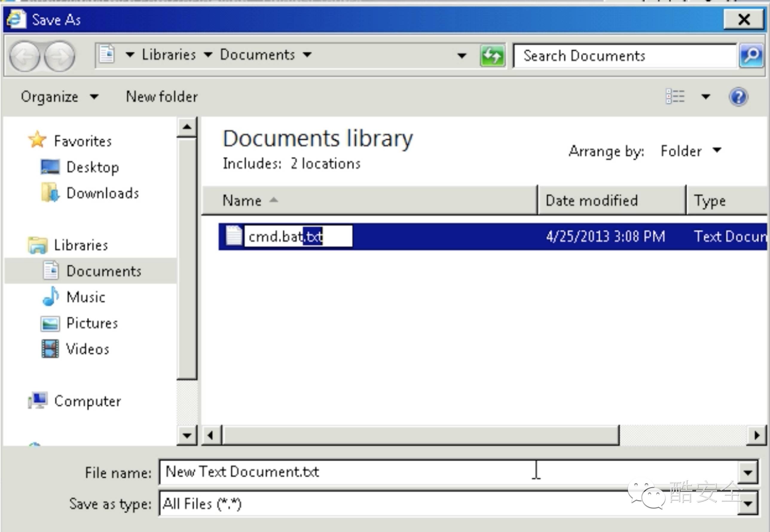
Task: Click the change view list icon
Action: coord(675,97)
